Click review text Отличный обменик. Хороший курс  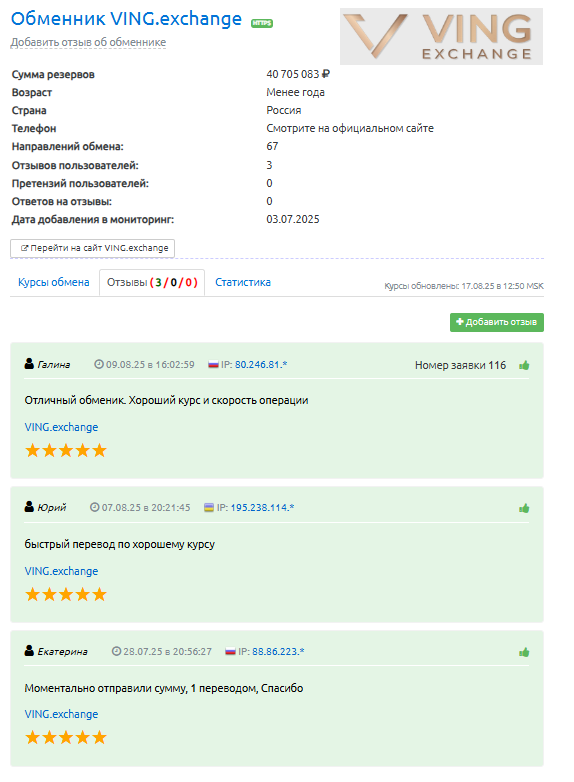[167, 400]
